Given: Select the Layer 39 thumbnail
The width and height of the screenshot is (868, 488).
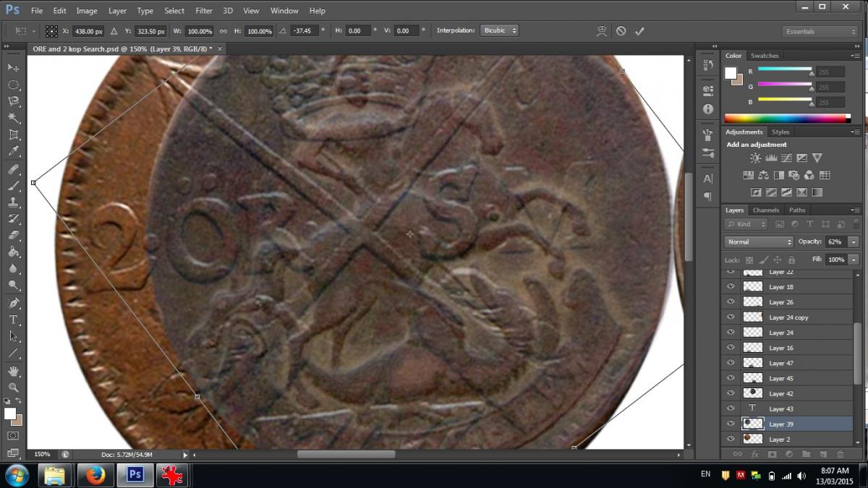Looking at the screenshot, I should click(x=753, y=424).
